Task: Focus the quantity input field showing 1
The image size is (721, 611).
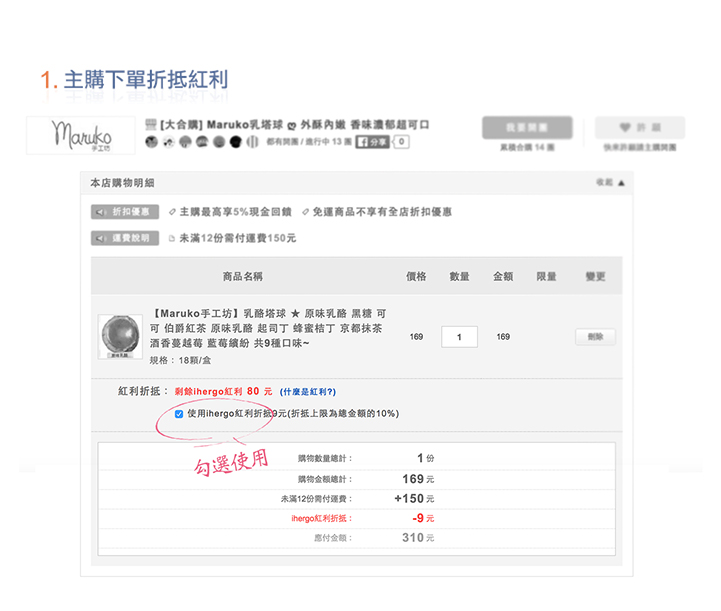Action: [459, 337]
